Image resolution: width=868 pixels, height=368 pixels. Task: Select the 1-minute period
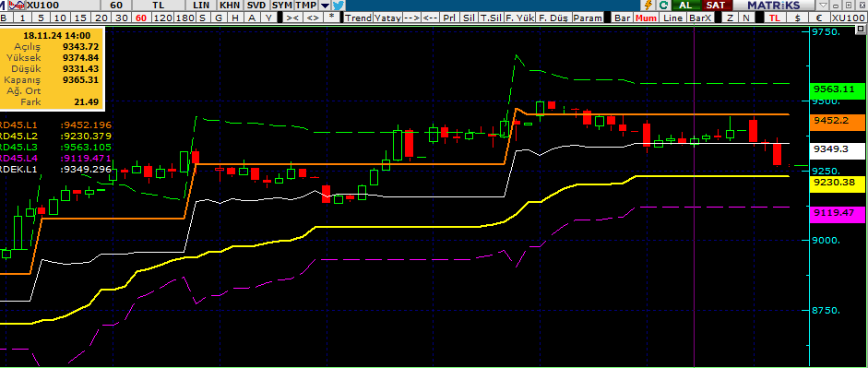point(23,18)
